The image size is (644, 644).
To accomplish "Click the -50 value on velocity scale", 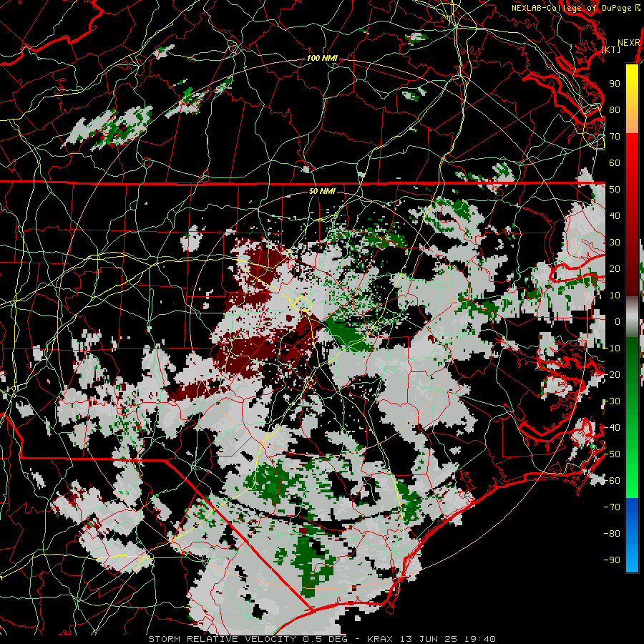I will point(612,454).
